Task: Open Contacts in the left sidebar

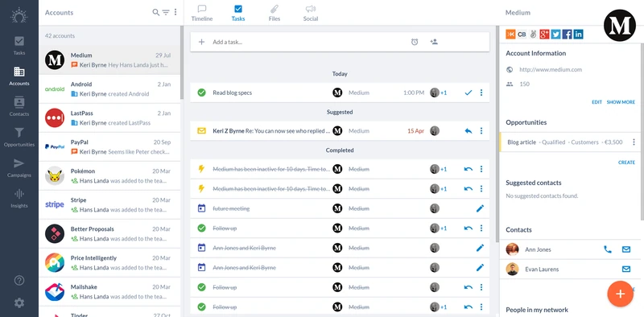Action: [19, 106]
